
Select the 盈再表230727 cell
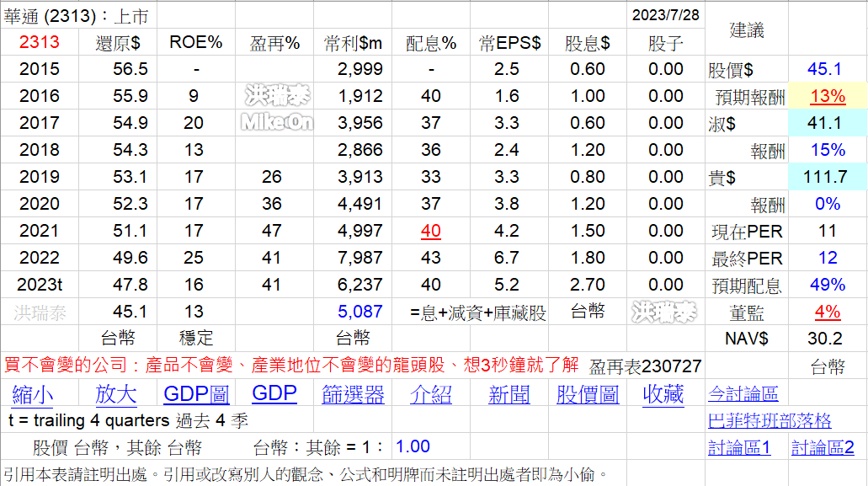click(645, 366)
